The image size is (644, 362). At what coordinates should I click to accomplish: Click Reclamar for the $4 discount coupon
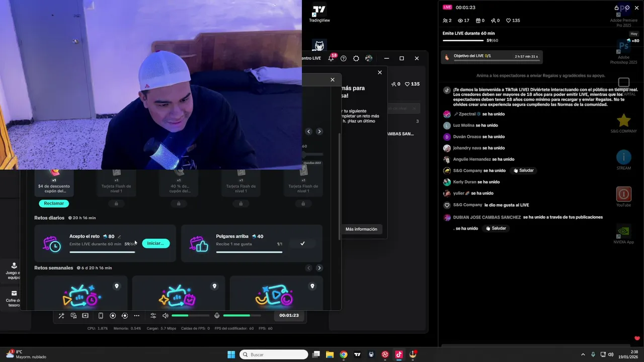tap(54, 204)
